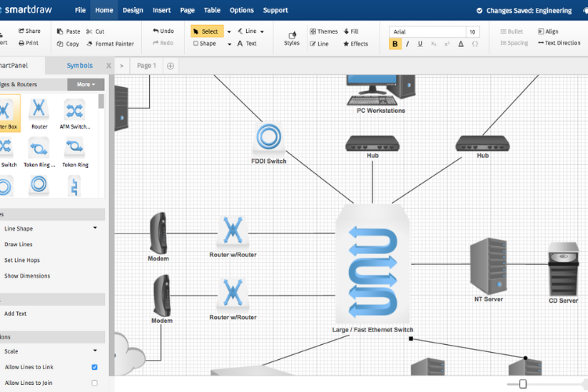Open the font size box
This screenshot has width=588, height=392.
pyautogui.click(x=473, y=32)
